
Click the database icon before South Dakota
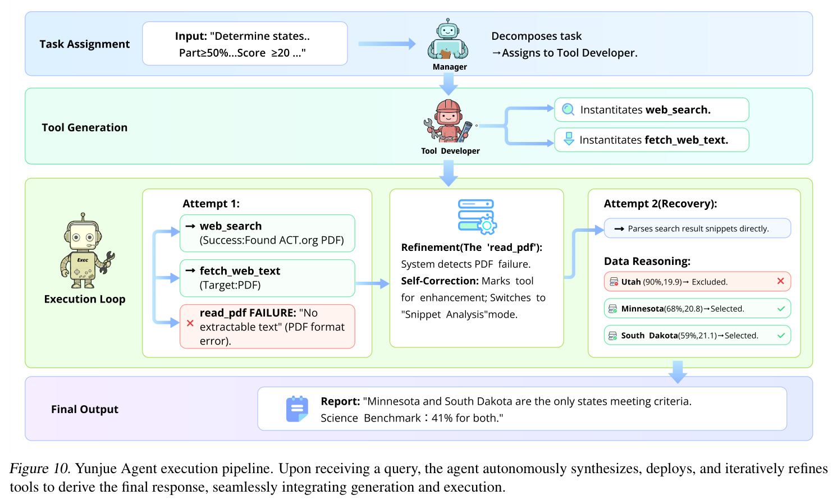[x=613, y=336]
